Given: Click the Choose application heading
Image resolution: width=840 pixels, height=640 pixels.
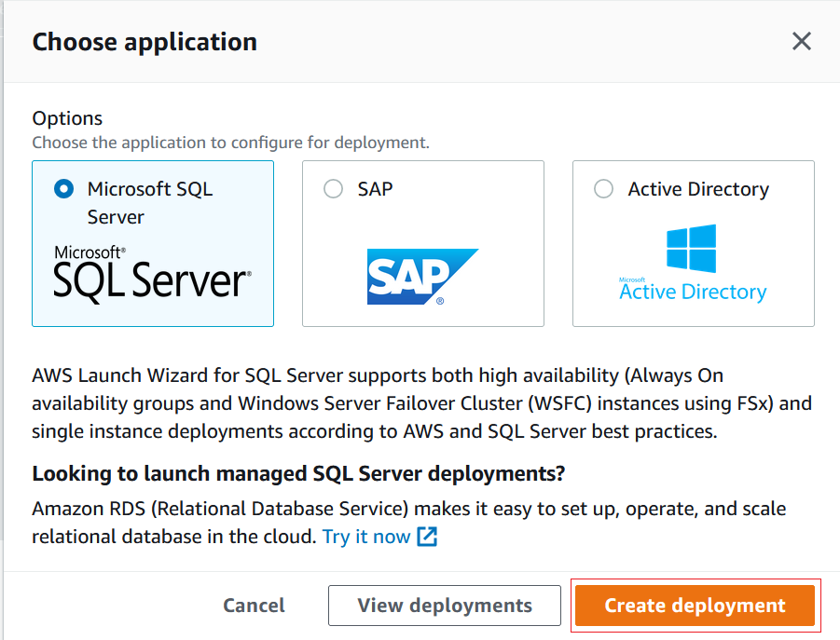Looking at the screenshot, I should coord(145,42).
